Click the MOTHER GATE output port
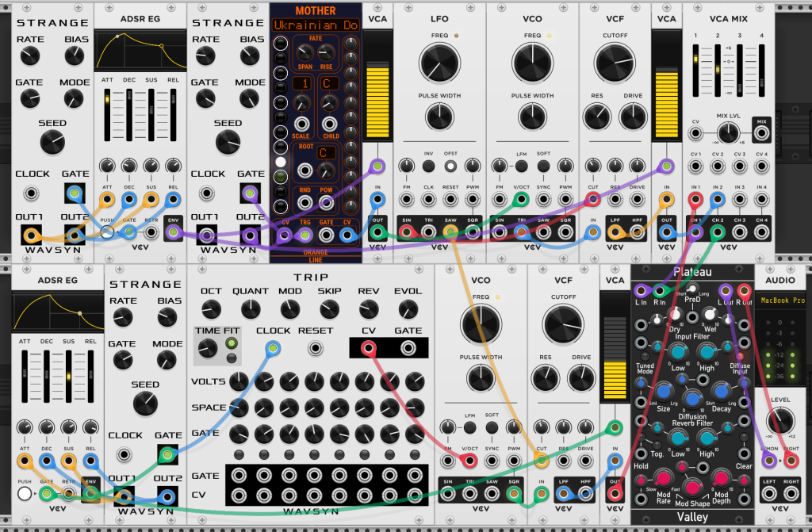812x532 pixels. coord(326,235)
